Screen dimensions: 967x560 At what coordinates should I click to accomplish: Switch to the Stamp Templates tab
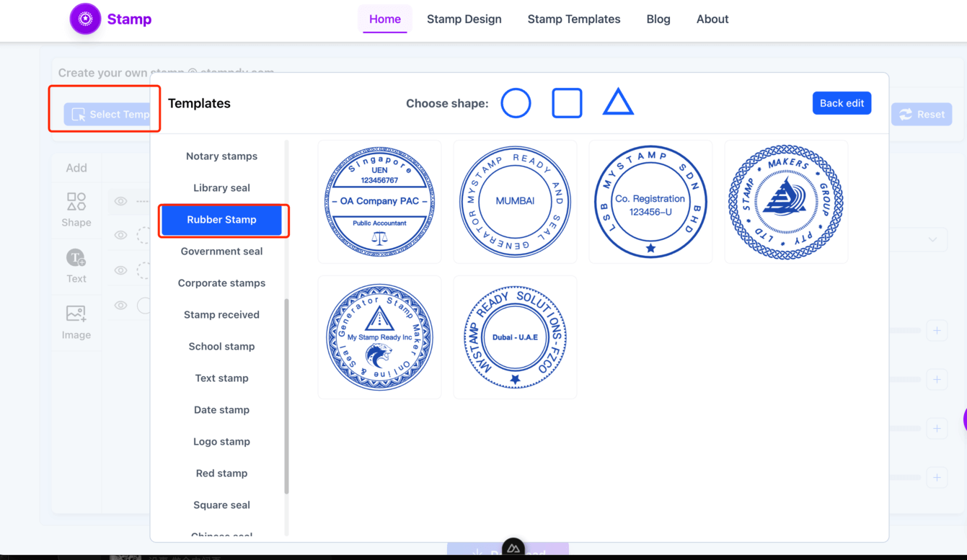pyautogui.click(x=574, y=19)
